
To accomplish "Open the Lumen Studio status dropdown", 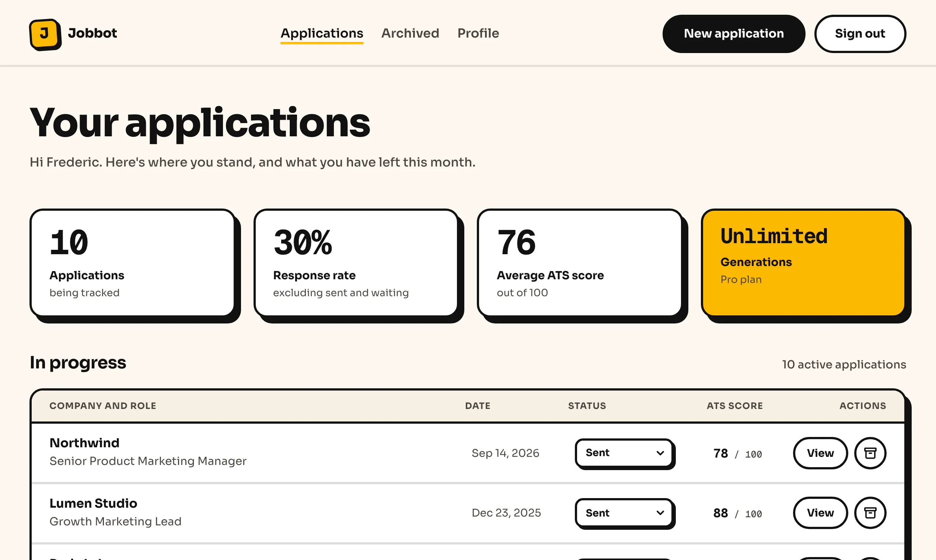I will click(624, 512).
